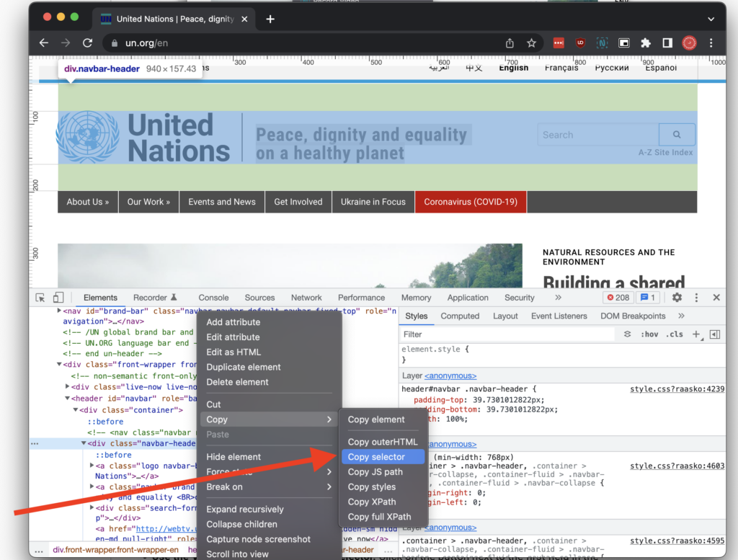738x560 pixels.
Task: Select the inspect element cursor icon
Action: point(40,297)
